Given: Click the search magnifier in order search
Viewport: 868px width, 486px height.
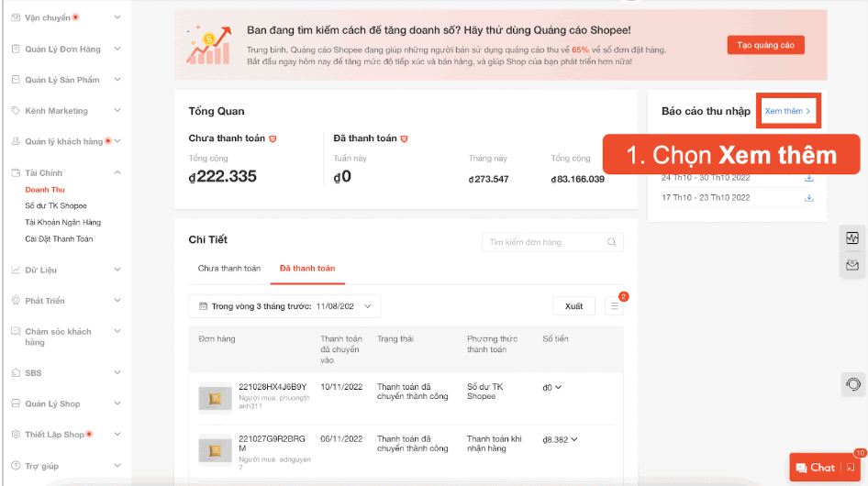Looking at the screenshot, I should [x=611, y=242].
